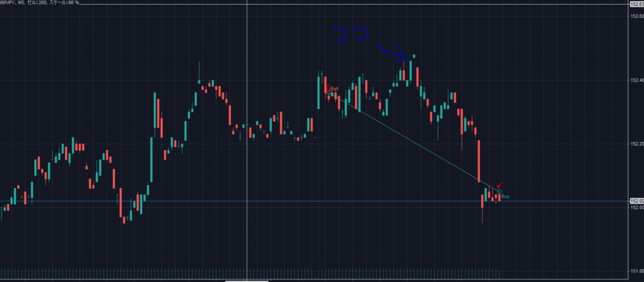The width and height of the screenshot is (644, 282).
Task: Click the 151.80 price axis label
Action: tap(637, 271)
